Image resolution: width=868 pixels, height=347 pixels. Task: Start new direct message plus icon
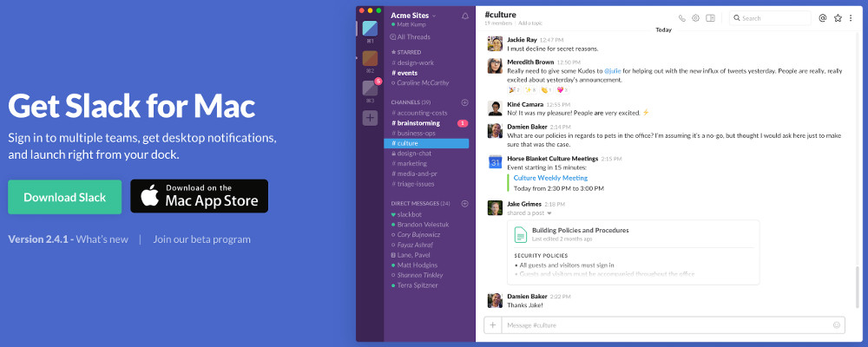[465, 203]
